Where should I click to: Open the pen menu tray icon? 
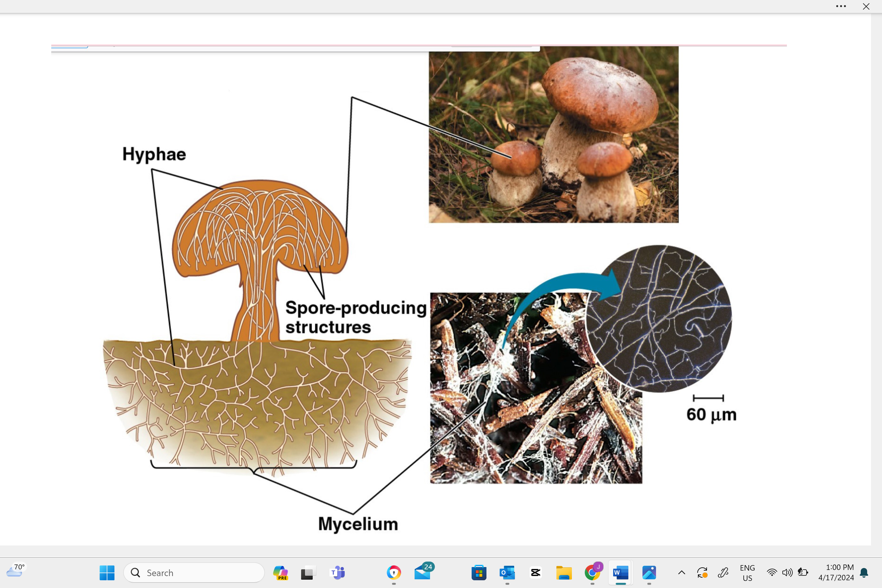coord(723,573)
